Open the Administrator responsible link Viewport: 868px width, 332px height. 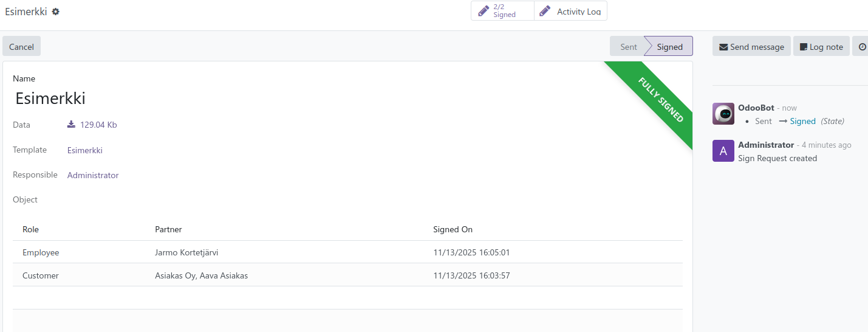click(93, 175)
